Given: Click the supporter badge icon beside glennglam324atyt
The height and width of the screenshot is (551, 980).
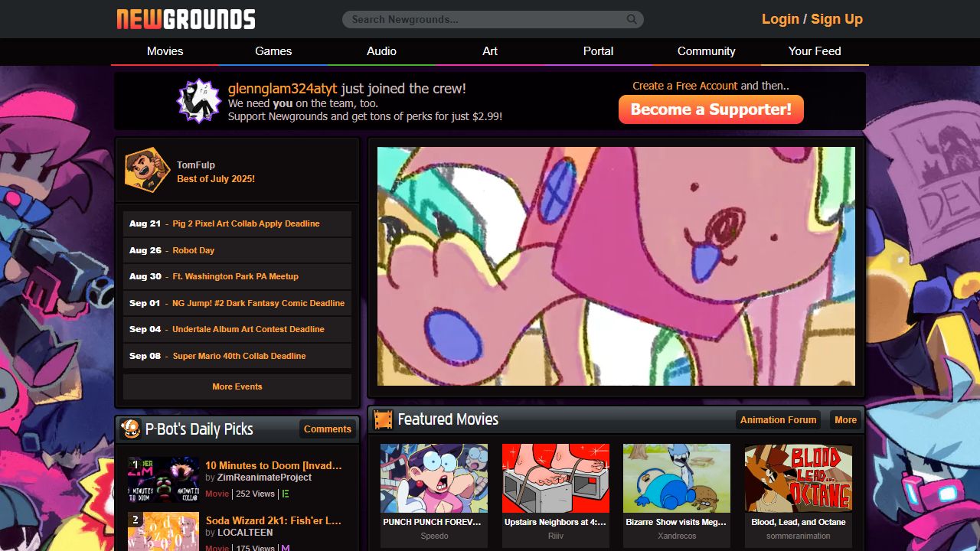Looking at the screenshot, I should tap(198, 101).
